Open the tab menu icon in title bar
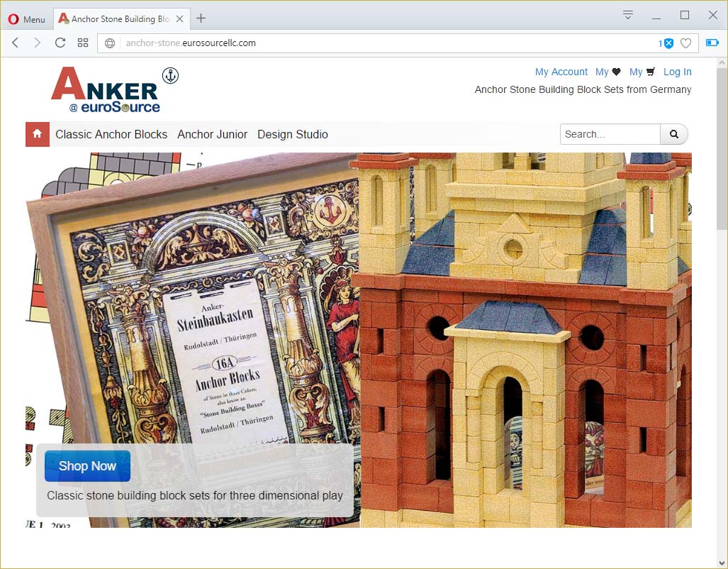The image size is (728, 569). coord(628,15)
